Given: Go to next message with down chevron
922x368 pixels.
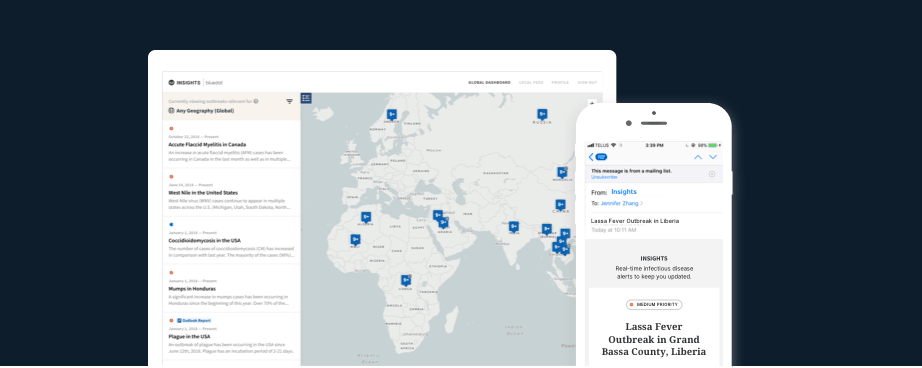Looking at the screenshot, I should click(713, 157).
